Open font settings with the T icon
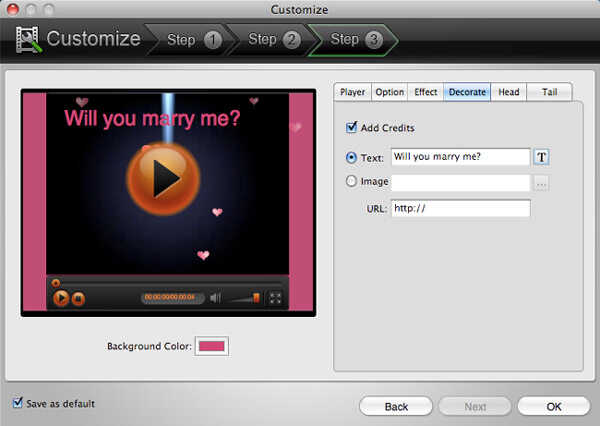Screen dimensions: 600x426 [541, 157]
